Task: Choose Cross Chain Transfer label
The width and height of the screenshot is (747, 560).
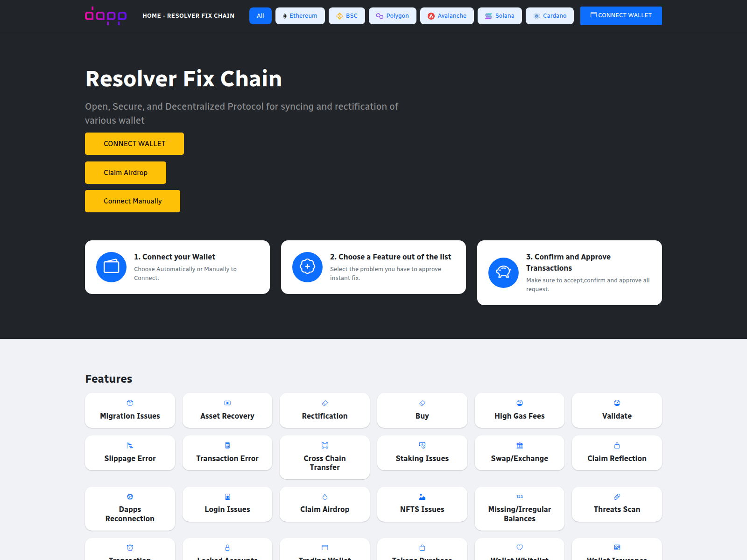Action: pos(325,463)
